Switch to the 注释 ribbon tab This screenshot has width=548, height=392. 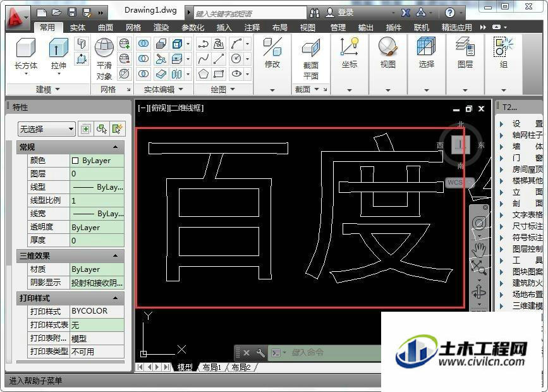coord(252,27)
